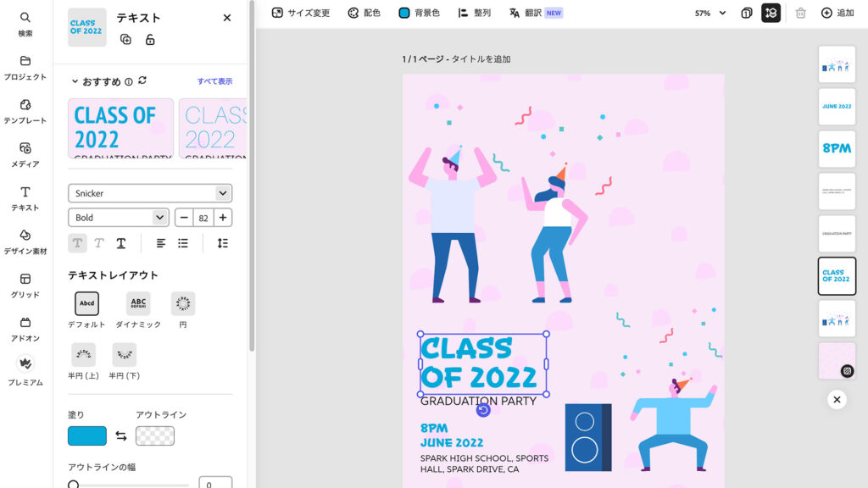Viewport: 868px width, 488px height.
Task: Open the line spacing settings icon
Action: pos(222,243)
